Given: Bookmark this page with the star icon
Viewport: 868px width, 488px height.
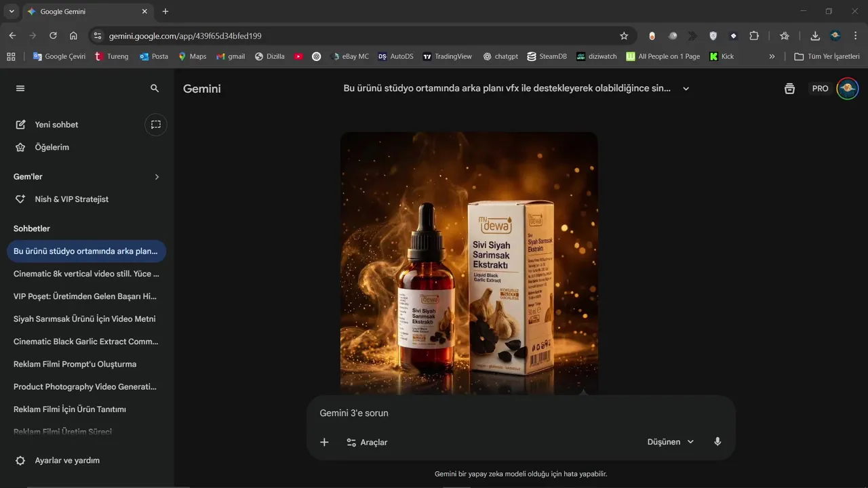Looking at the screenshot, I should (624, 36).
